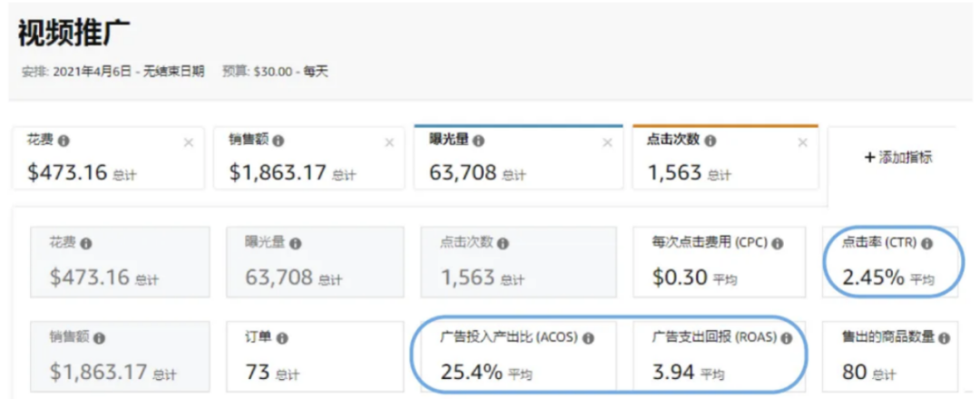
Task: Click info icon next to 订单
Action: (x=282, y=338)
